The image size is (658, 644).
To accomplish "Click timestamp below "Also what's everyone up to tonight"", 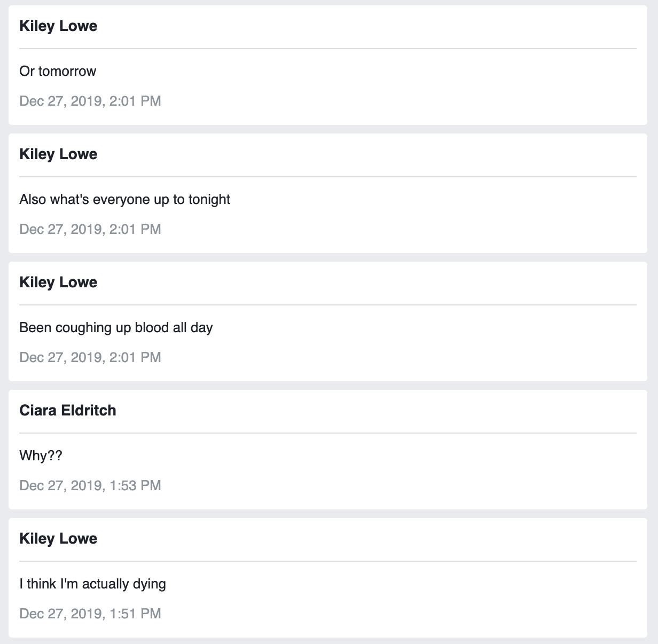I will [90, 229].
